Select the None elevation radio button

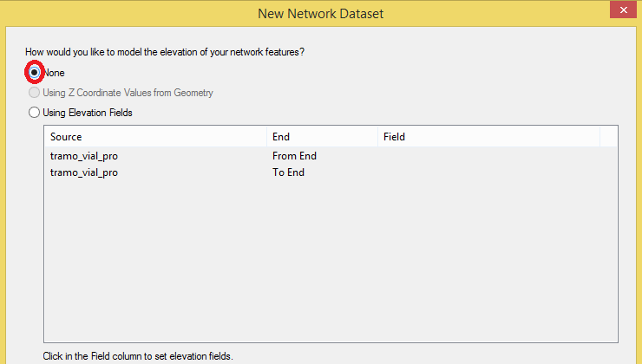click(x=35, y=73)
